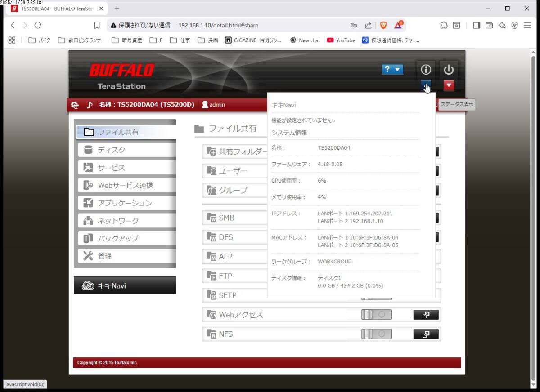
Task: Click the browser back arrow
Action: click(13, 26)
